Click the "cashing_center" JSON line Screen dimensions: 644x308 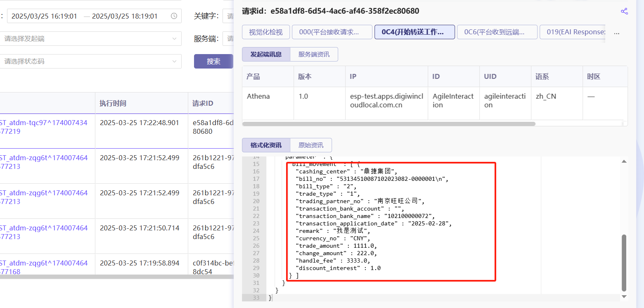[346, 171]
